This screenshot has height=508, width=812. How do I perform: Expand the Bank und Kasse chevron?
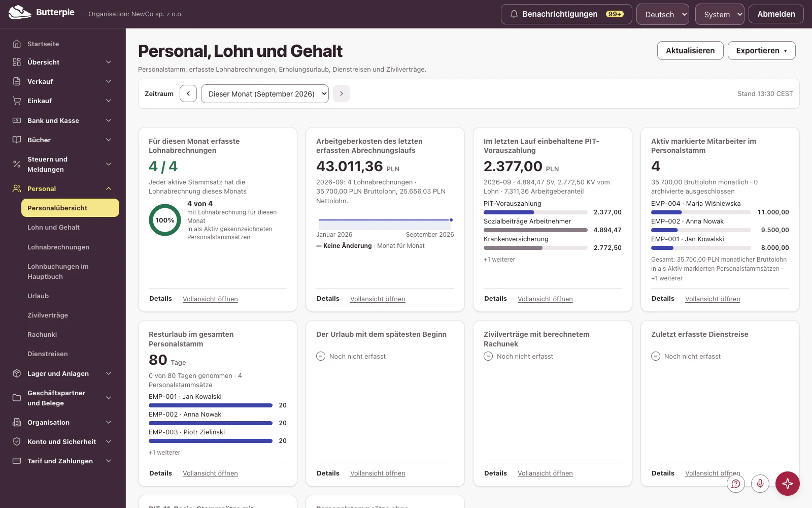pyautogui.click(x=109, y=120)
